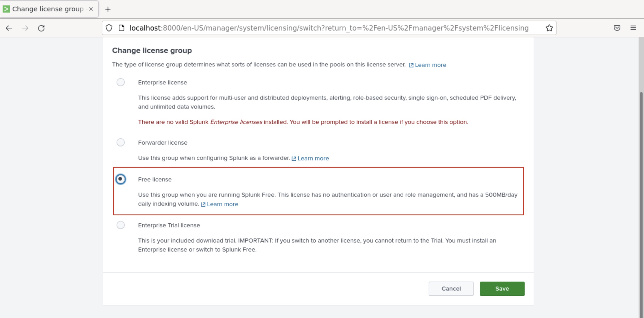644x318 pixels.
Task: Open Pocket save icon in toolbar
Action: coord(617,28)
